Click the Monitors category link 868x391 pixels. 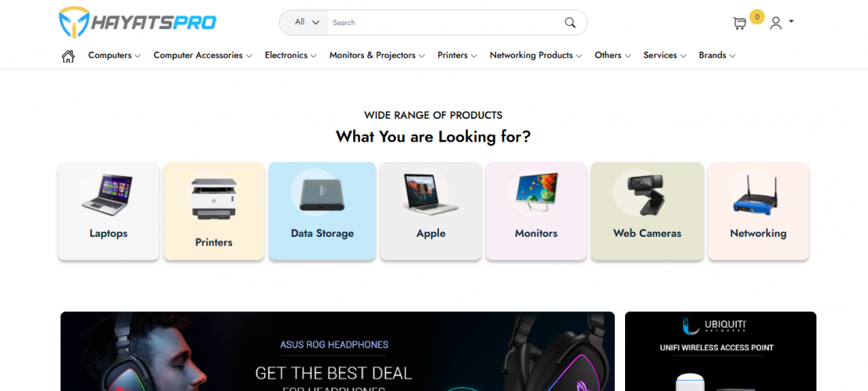pyautogui.click(x=536, y=234)
